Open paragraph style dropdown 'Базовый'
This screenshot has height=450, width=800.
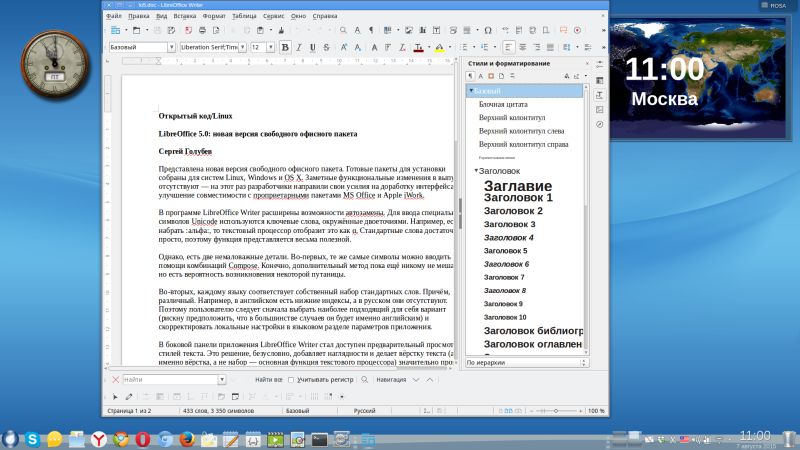pos(171,47)
